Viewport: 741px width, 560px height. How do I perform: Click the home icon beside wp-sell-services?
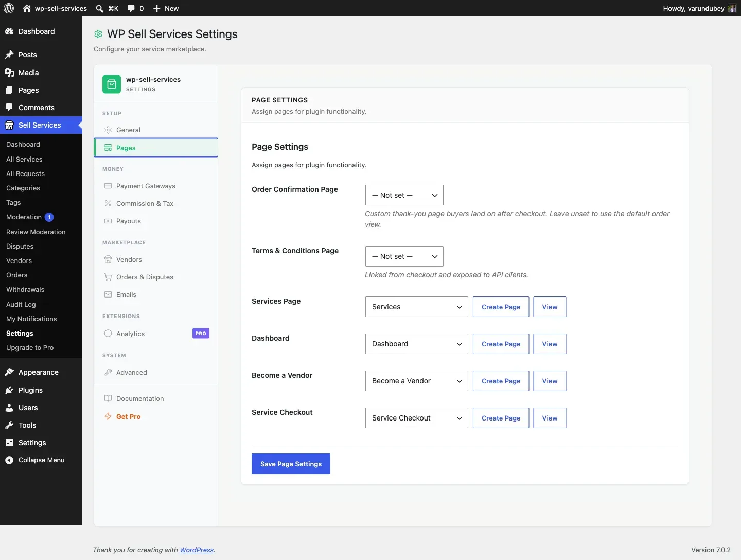click(x=27, y=8)
